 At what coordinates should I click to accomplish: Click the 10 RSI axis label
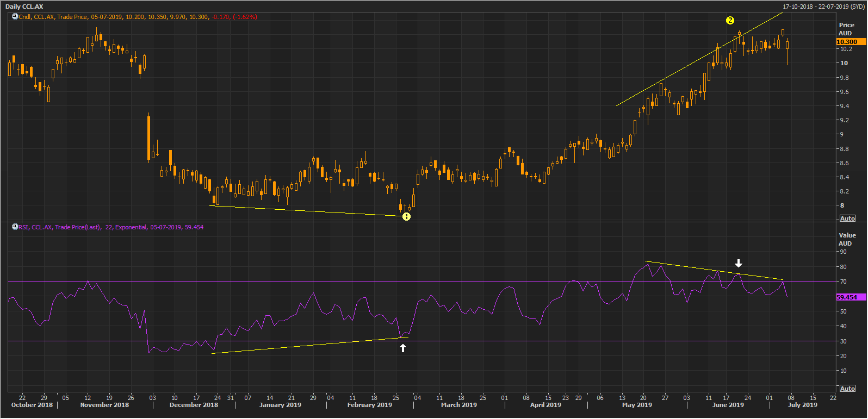click(x=843, y=371)
